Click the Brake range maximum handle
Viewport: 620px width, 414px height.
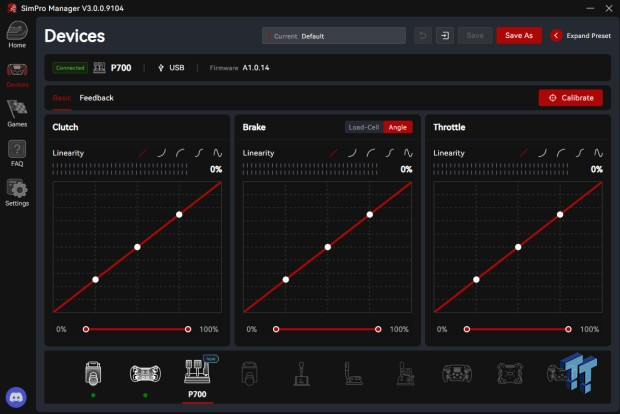tap(378, 329)
